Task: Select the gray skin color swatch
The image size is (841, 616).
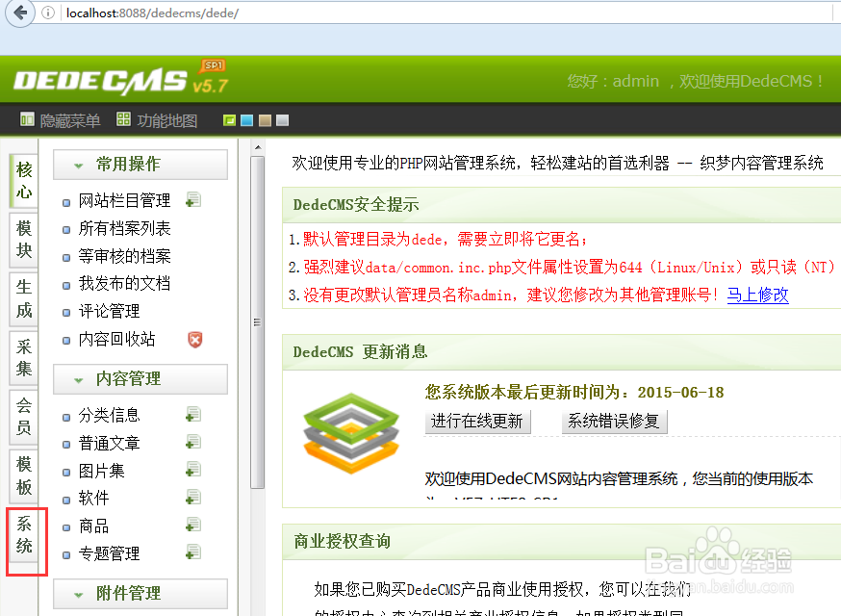Action: click(x=283, y=120)
